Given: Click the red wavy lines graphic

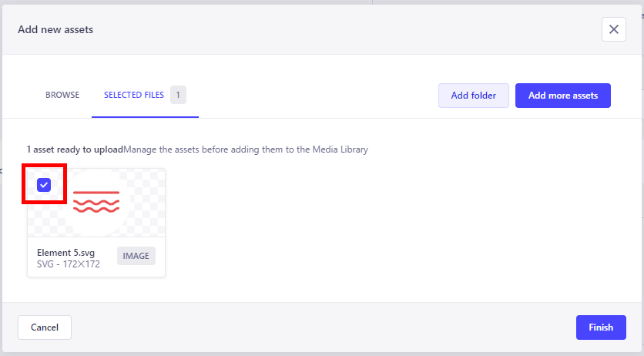Looking at the screenshot, I should click(x=96, y=206).
